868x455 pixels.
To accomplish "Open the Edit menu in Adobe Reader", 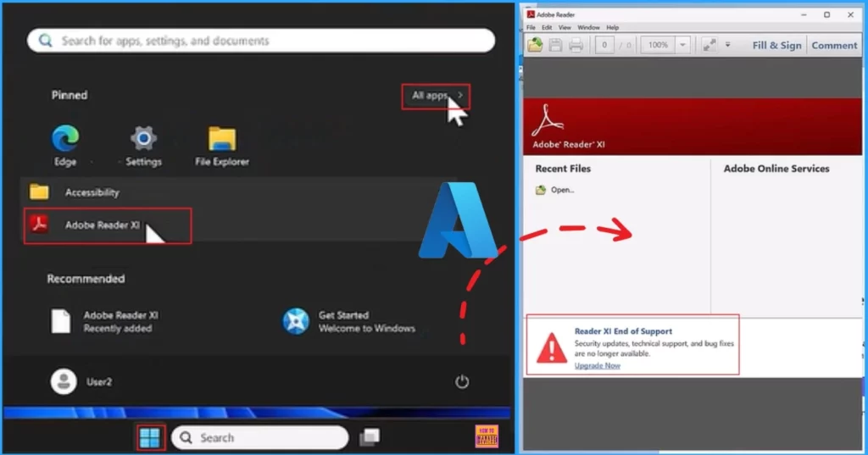I will [547, 27].
